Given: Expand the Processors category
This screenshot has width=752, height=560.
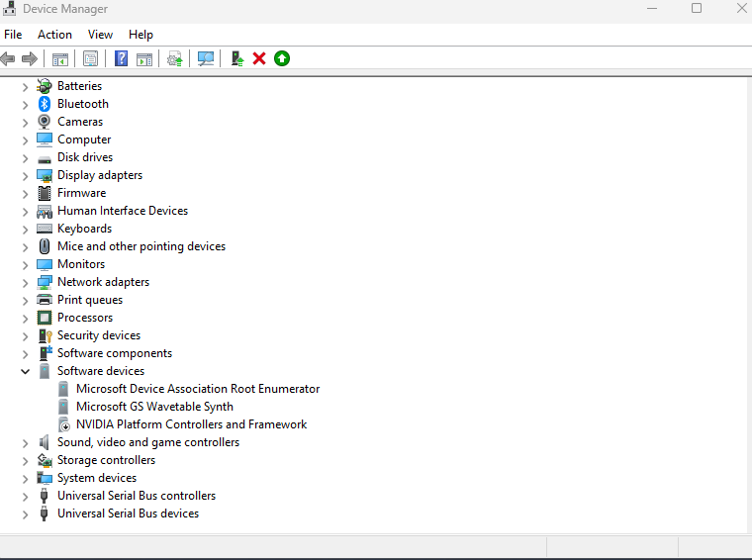Looking at the screenshot, I should 26,319.
